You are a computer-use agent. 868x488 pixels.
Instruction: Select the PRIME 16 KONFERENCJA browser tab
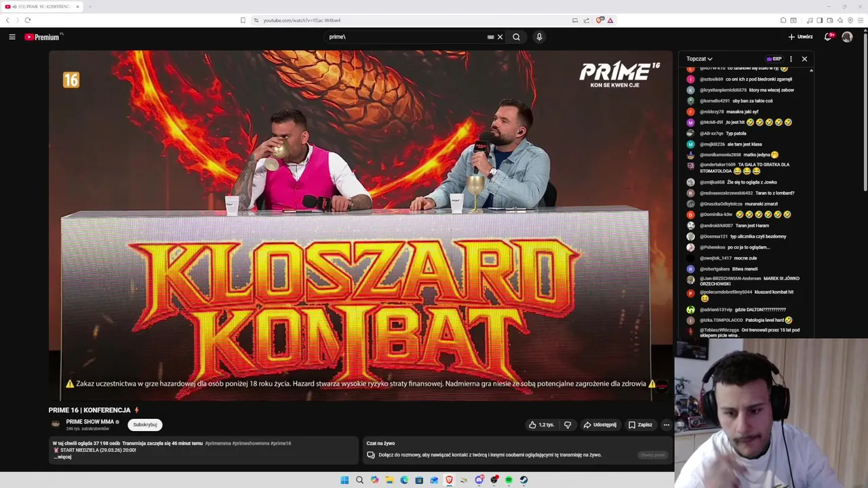pyautogui.click(x=42, y=7)
